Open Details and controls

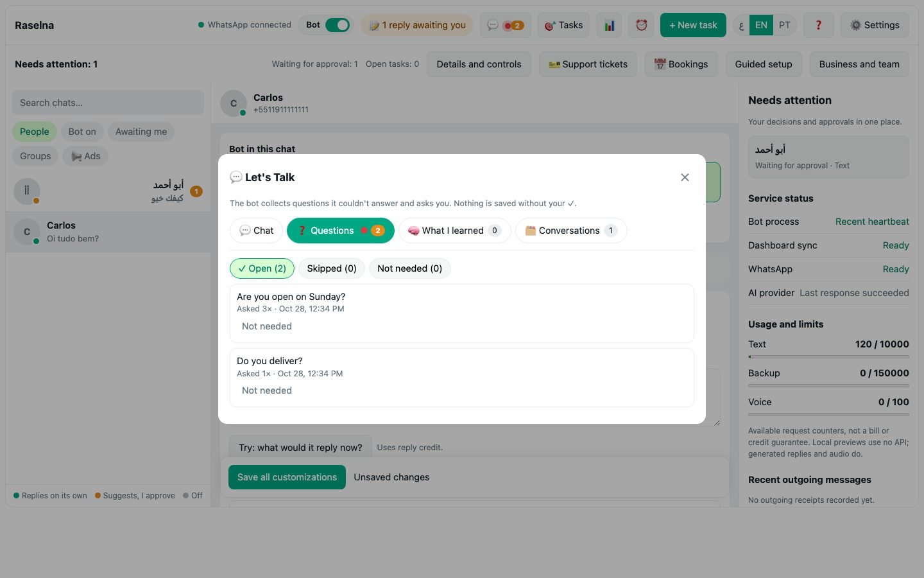tap(479, 64)
